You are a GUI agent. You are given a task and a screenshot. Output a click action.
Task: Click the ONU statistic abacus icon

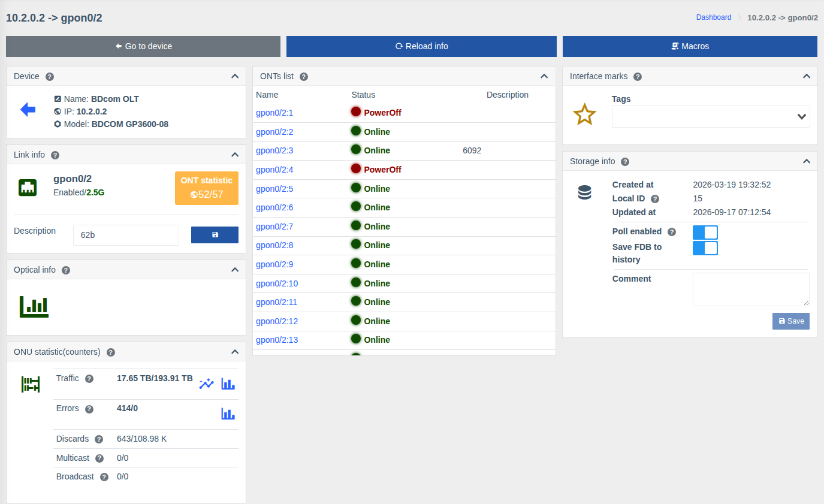[31, 384]
